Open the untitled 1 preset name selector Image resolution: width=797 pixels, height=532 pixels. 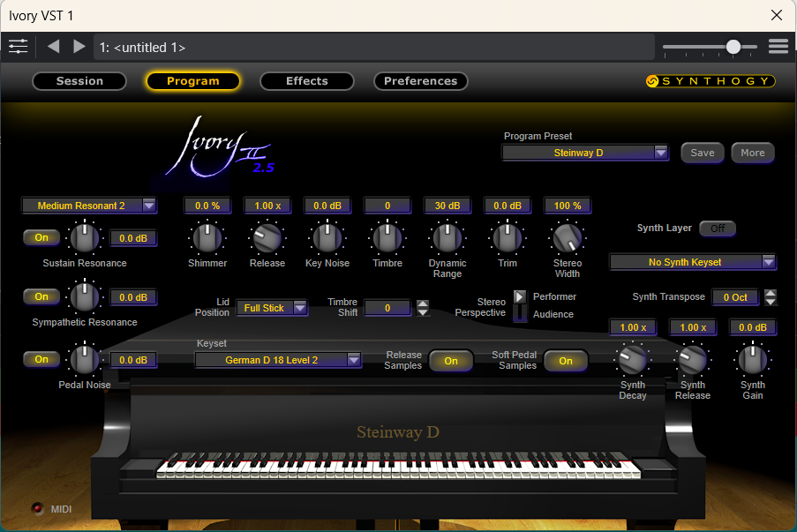pyautogui.click(x=373, y=48)
